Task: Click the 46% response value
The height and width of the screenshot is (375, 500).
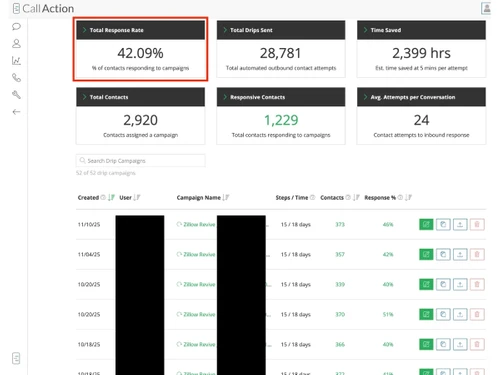Action: [388, 224]
